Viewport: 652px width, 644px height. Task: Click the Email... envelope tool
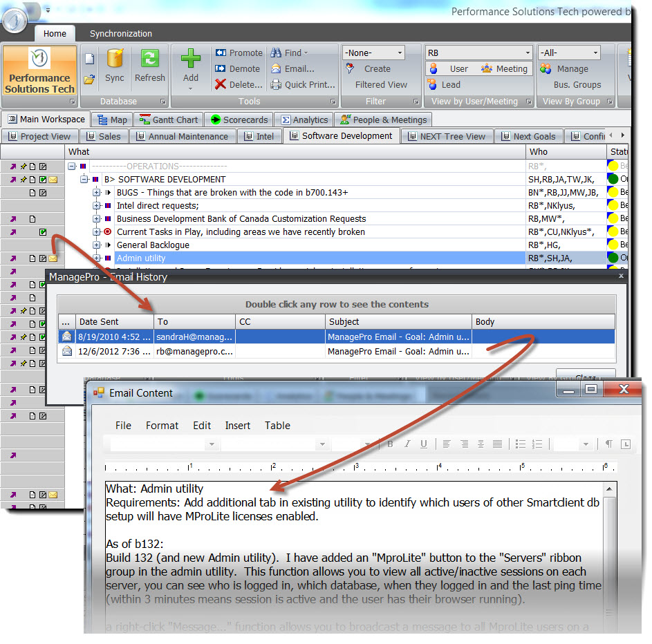pyautogui.click(x=292, y=68)
